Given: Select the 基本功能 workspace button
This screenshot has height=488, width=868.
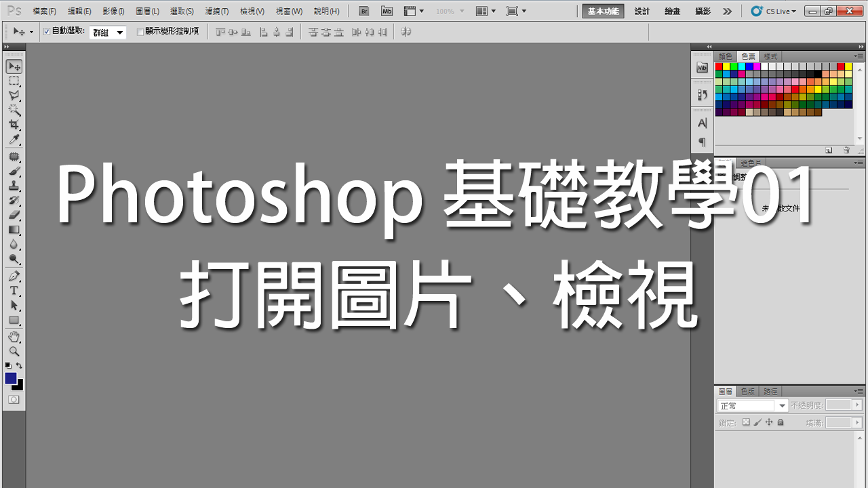Looking at the screenshot, I should pyautogui.click(x=603, y=12).
